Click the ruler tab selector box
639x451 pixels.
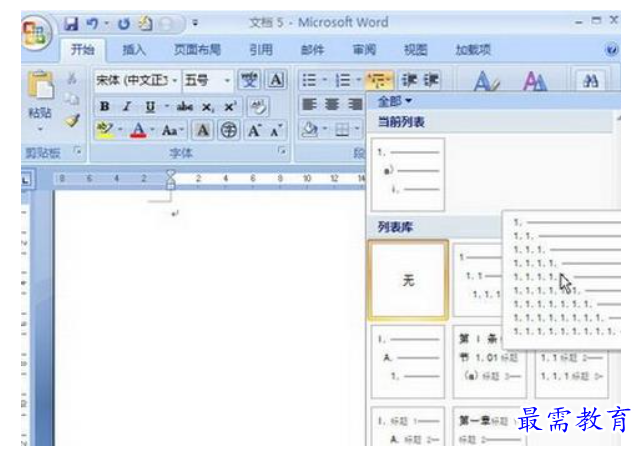click(27, 180)
